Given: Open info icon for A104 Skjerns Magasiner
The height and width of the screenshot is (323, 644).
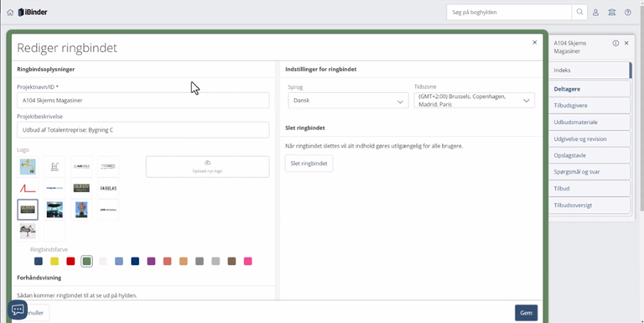Looking at the screenshot, I should tap(615, 43).
